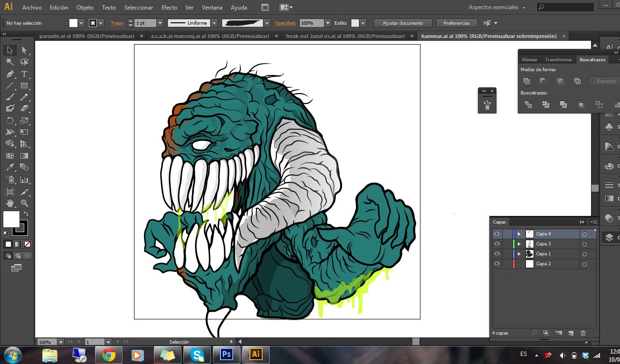Screen dimensions: 620x364
Task: Toggle the Capa 1 eye icon
Action: [x=496, y=253]
